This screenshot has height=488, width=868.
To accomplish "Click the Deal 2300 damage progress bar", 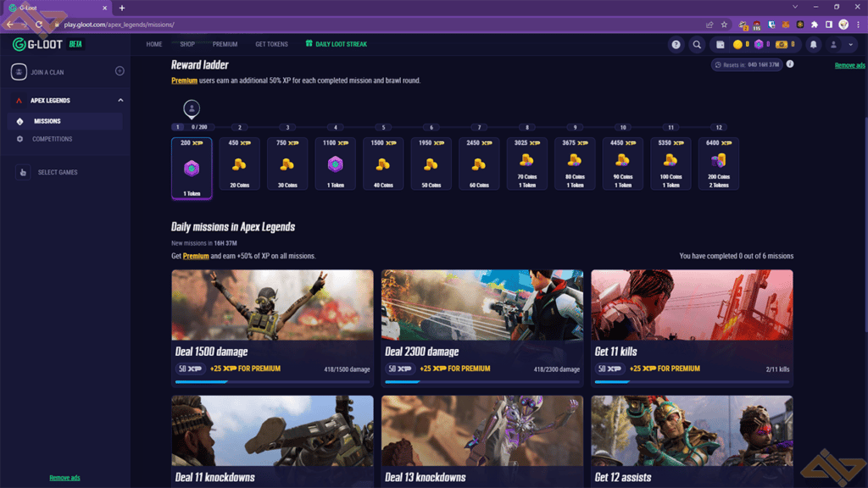I will 482,382.
